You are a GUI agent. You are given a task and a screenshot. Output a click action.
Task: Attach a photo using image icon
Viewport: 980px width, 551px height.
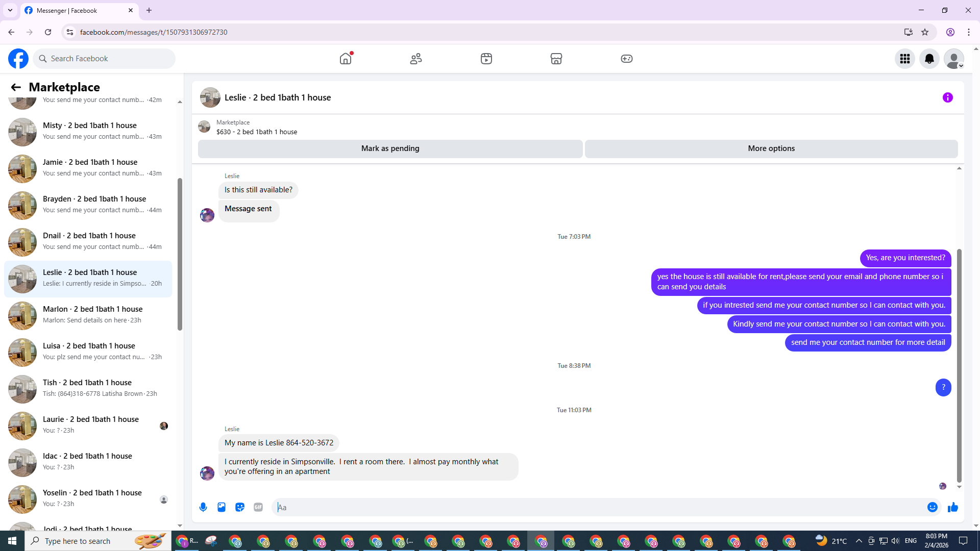click(x=222, y=507)
